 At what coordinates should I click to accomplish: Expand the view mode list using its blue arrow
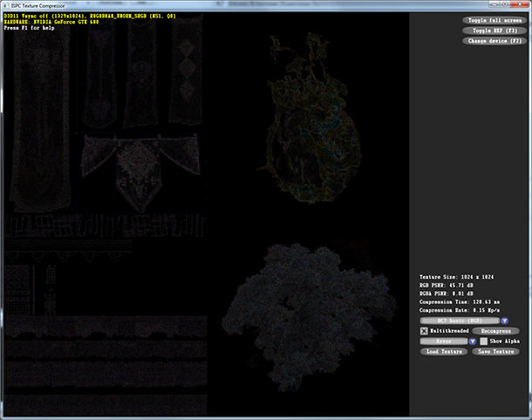(x=473, y=342)
